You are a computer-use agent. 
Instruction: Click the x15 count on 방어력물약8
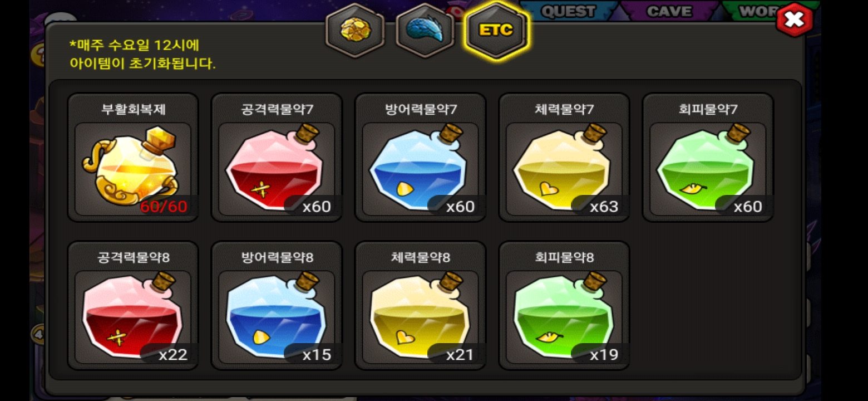pos(317,355)
